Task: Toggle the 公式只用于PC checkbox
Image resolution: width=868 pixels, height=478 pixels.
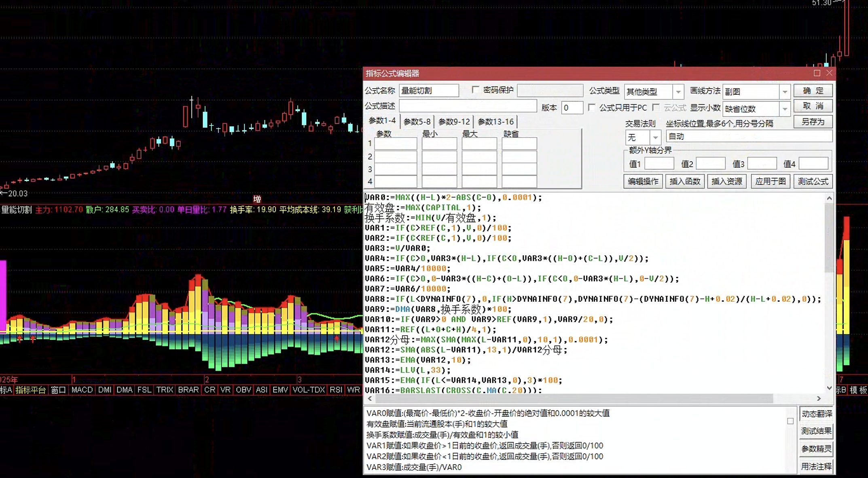Action: pyautogui.click(x=592, y=108)
